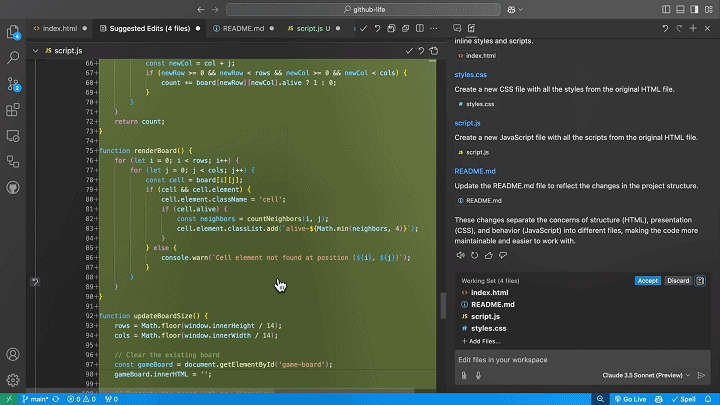Open the Search view in activity bar
This screenshot has height=405, width=720.
click(x=14, y=58)
